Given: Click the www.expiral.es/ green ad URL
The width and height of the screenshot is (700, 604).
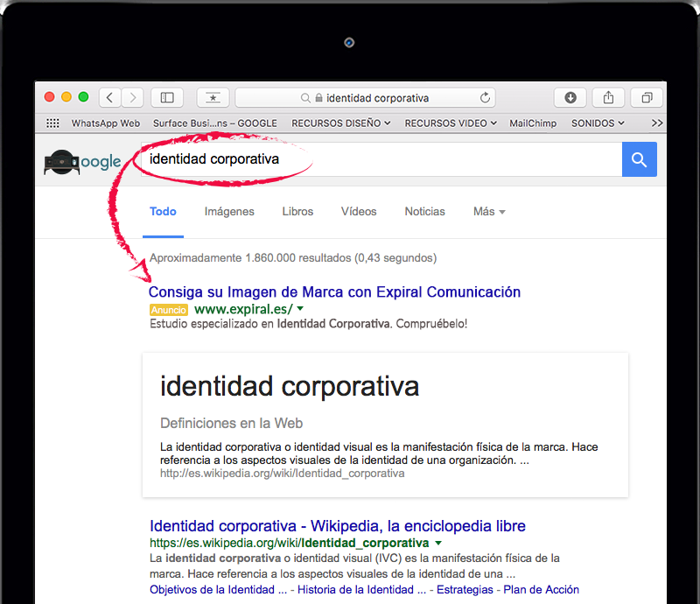Looking at the screenshot, I should [x=244, y=309].
